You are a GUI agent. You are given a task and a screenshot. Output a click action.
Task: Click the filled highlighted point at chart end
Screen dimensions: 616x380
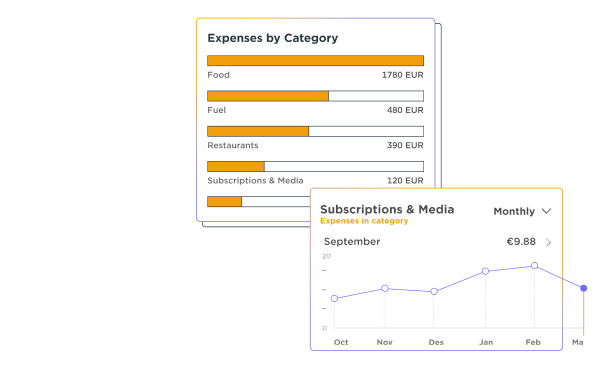tap(584, 288)
